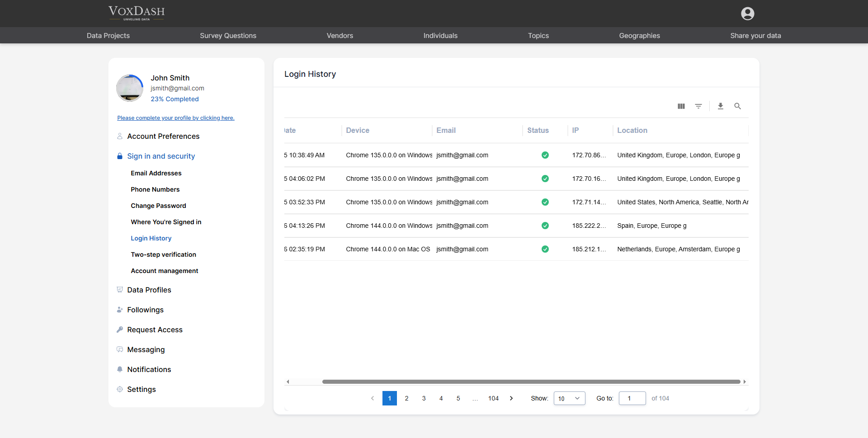
Task: Click IP cell 185.222.2…
Action: coord(589,226)
